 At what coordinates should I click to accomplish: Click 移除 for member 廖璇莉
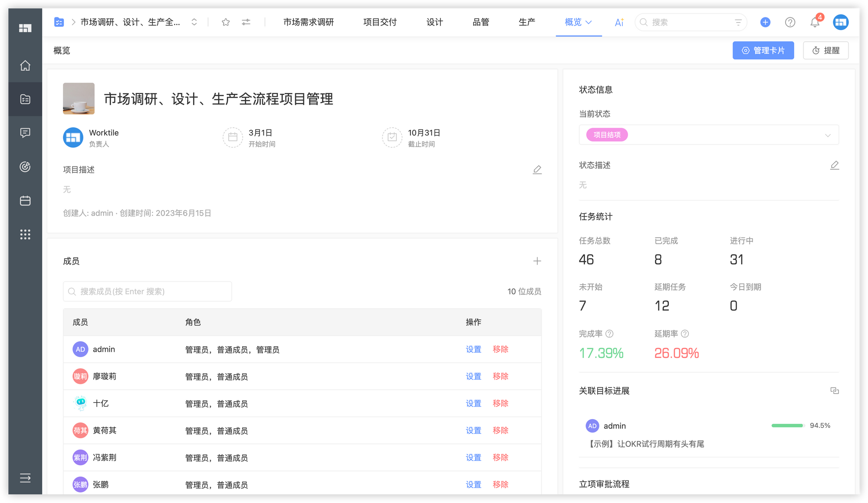500,377
